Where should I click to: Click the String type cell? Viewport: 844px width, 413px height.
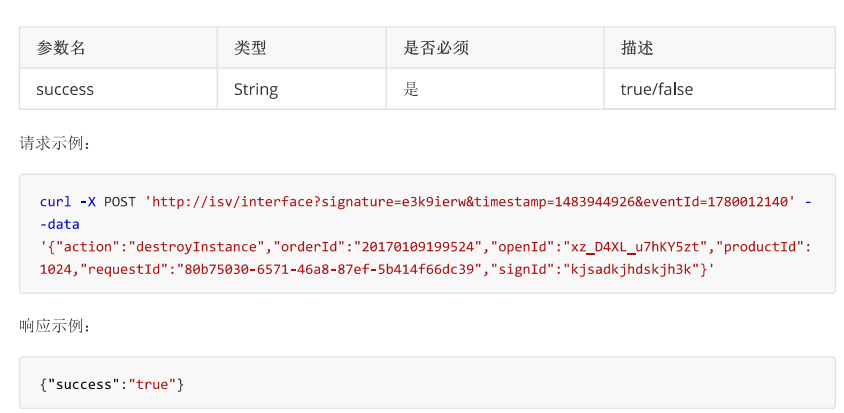pyautogui.click(x=301, y=89)
